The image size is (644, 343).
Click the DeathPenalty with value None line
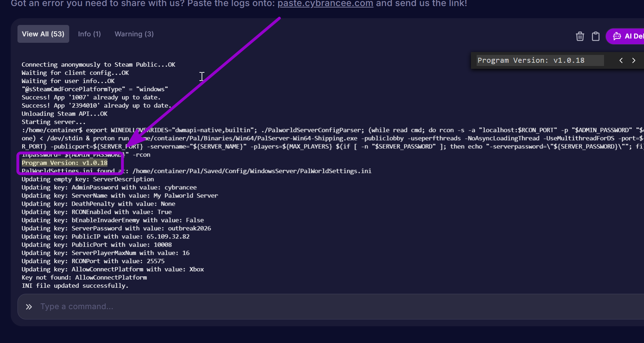[x=98, y=204]
